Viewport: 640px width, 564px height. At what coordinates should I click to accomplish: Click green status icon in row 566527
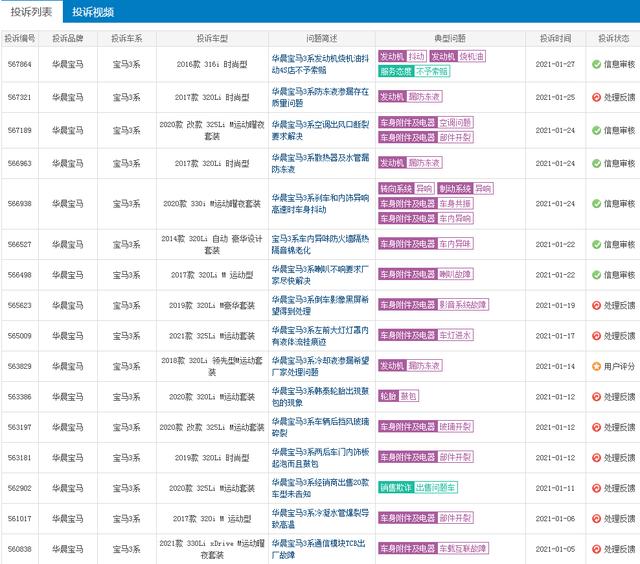coord(596,244)
